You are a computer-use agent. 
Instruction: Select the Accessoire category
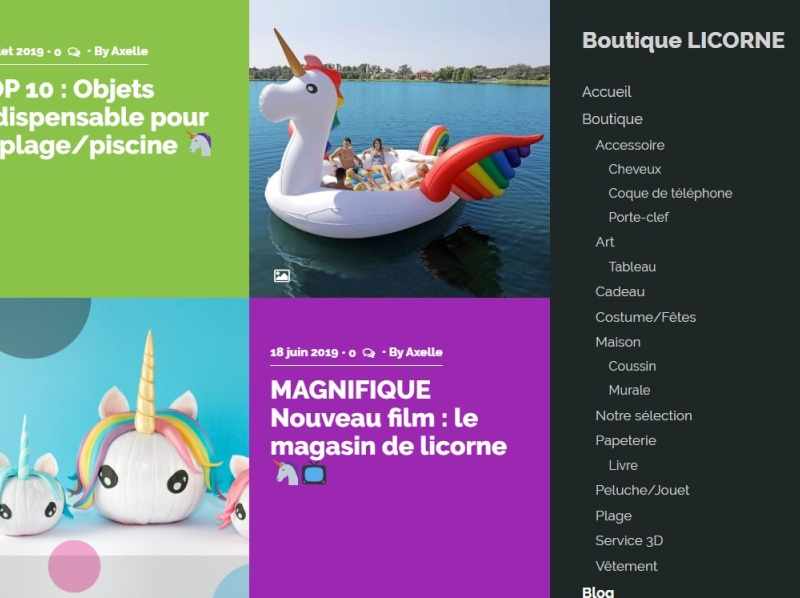[x=630, y=145]
